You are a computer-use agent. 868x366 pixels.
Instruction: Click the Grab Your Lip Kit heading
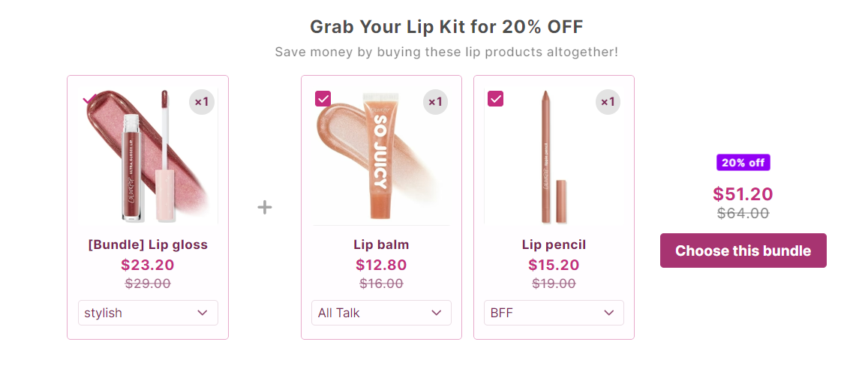point(446,26)
